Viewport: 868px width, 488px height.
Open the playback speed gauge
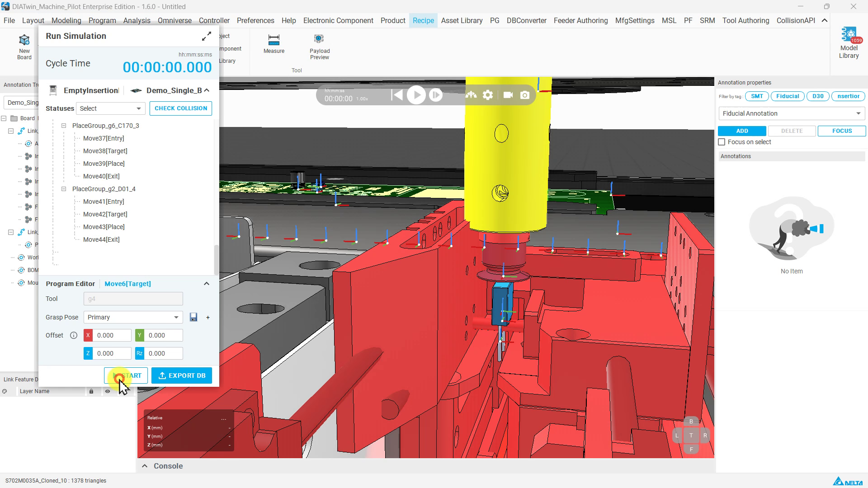[x=471, y=95]
